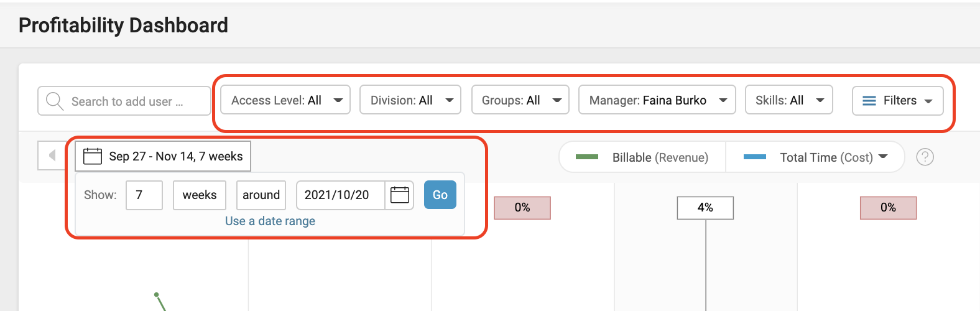
Task: Open the Filters menu
Action: (898, 101)
